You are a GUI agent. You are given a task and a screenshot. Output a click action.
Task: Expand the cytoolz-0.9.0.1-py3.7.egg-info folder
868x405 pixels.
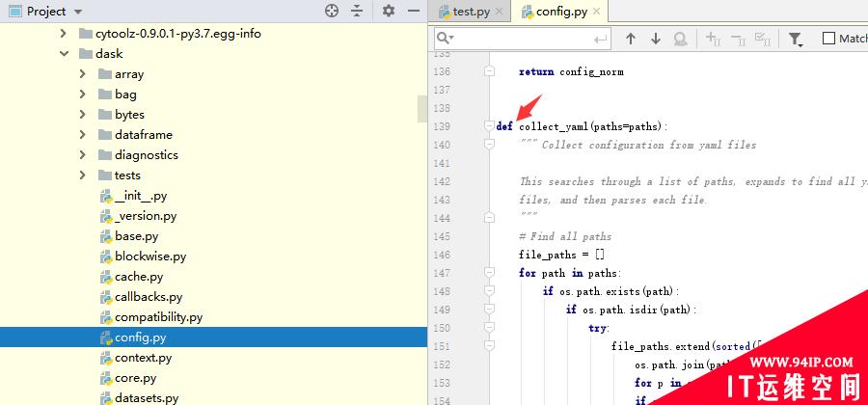click(64, 34)
